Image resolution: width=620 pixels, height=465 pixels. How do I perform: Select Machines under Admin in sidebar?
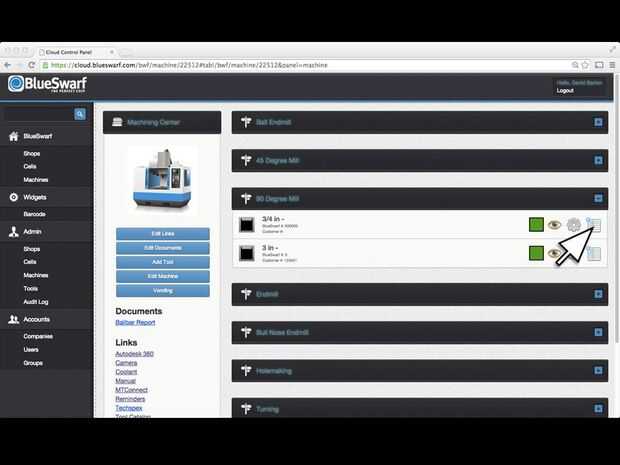pyautogui.click(x=36, y=275)
